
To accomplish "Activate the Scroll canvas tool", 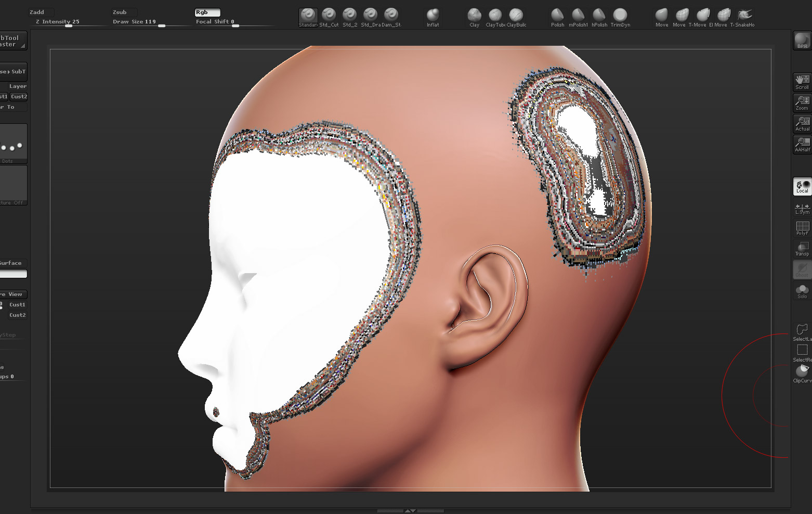I will click(x=802, y=82).
